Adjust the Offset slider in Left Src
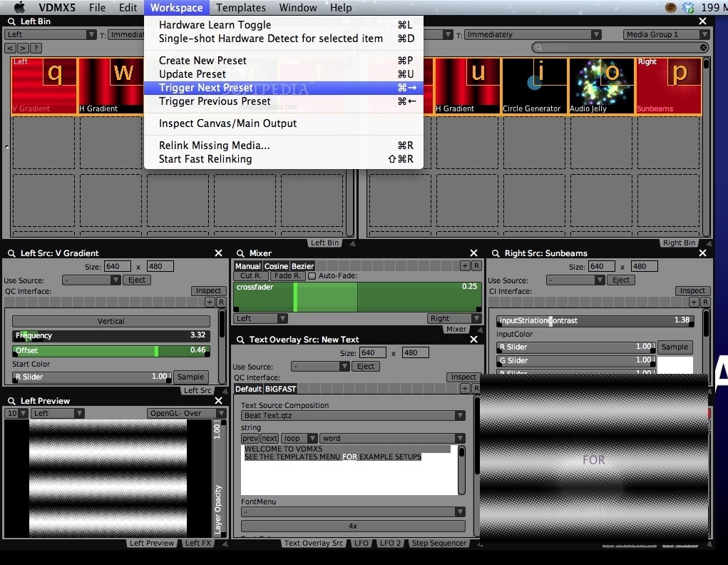Screen dimensions: 728x565 [x=111, y=351]
